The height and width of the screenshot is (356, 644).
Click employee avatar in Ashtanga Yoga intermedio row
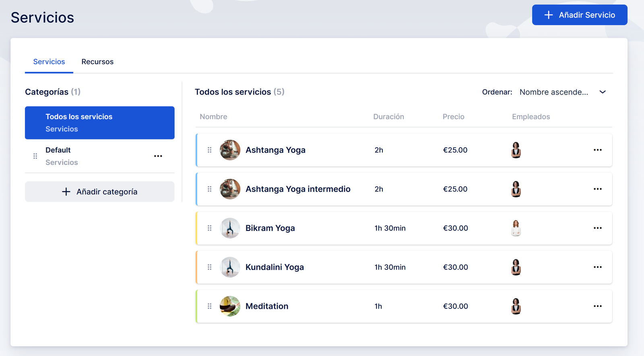pos(516,189)
